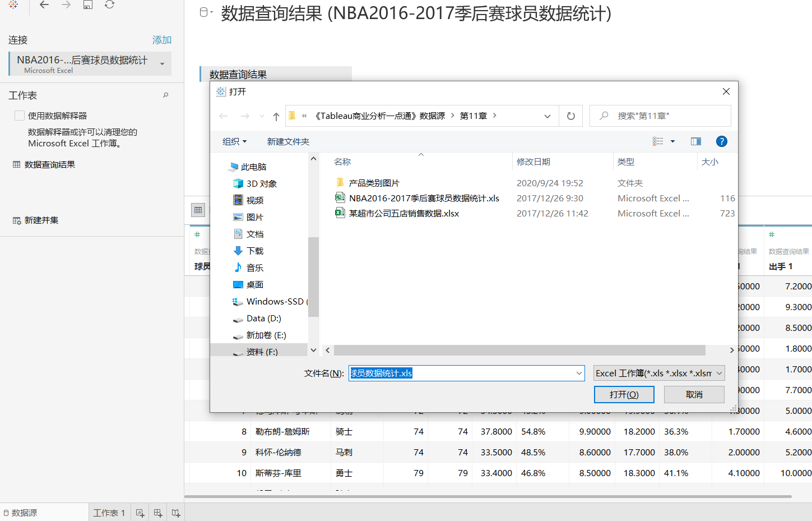Open connection dropdown arrow for NBA2016 source
Viewport: 812px width, 521px height.
click(x=163, y=64)
